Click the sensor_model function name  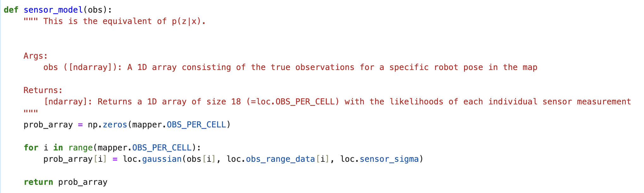[53, 10]
